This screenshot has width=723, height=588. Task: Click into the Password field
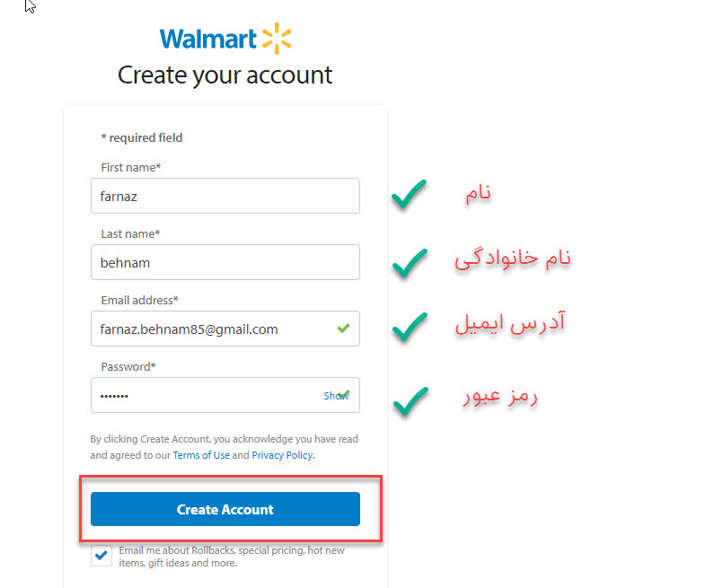pos(225,395)
